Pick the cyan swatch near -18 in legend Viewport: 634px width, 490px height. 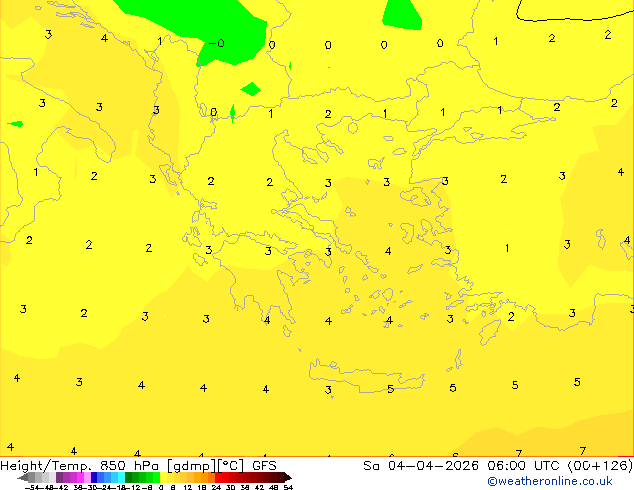click(x=121, y=477)
